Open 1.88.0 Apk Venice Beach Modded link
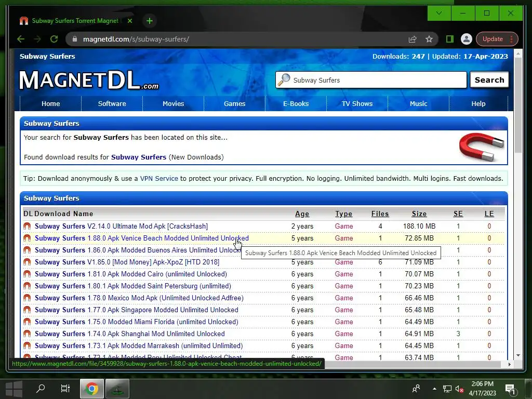The width and height of the screenshot is (532, 399). pos(141,238)
